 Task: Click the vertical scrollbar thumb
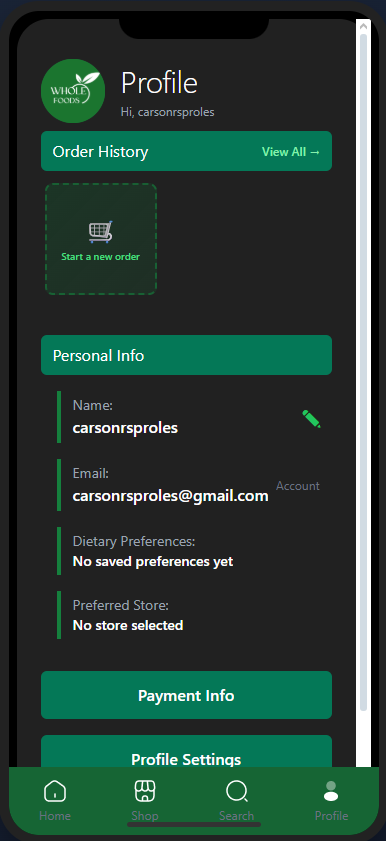(x=363, y=372)
